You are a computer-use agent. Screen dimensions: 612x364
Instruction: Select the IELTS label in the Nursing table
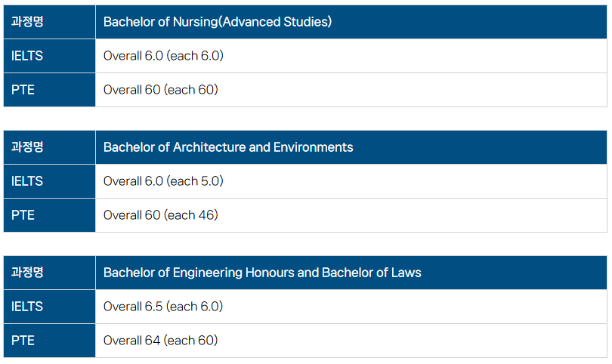click(27, 56)
